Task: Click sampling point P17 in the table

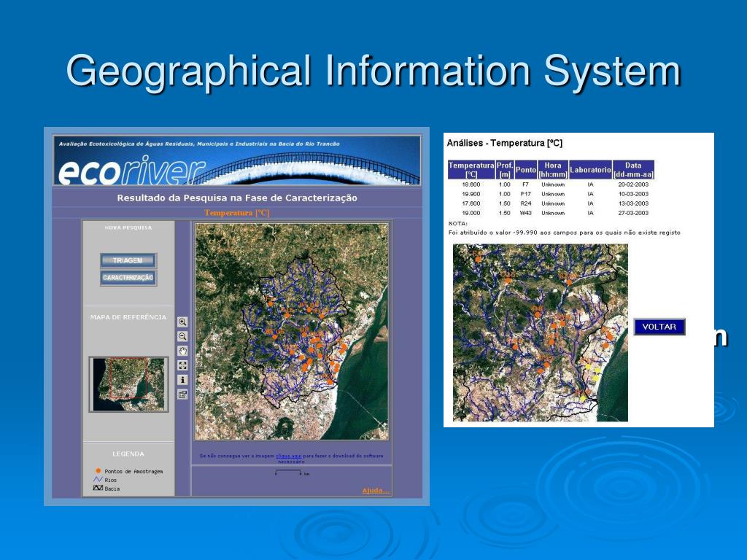Action: coord(525,194)
